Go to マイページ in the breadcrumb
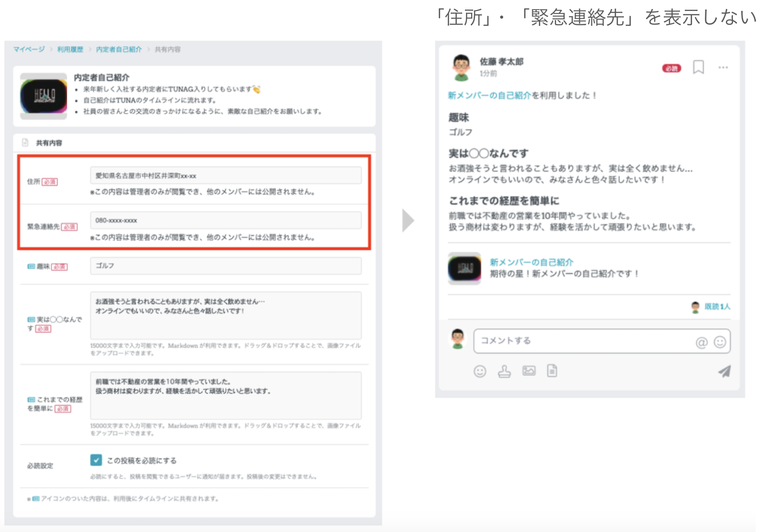This screenshot has width=764, height=532. (x=29, y=49)
